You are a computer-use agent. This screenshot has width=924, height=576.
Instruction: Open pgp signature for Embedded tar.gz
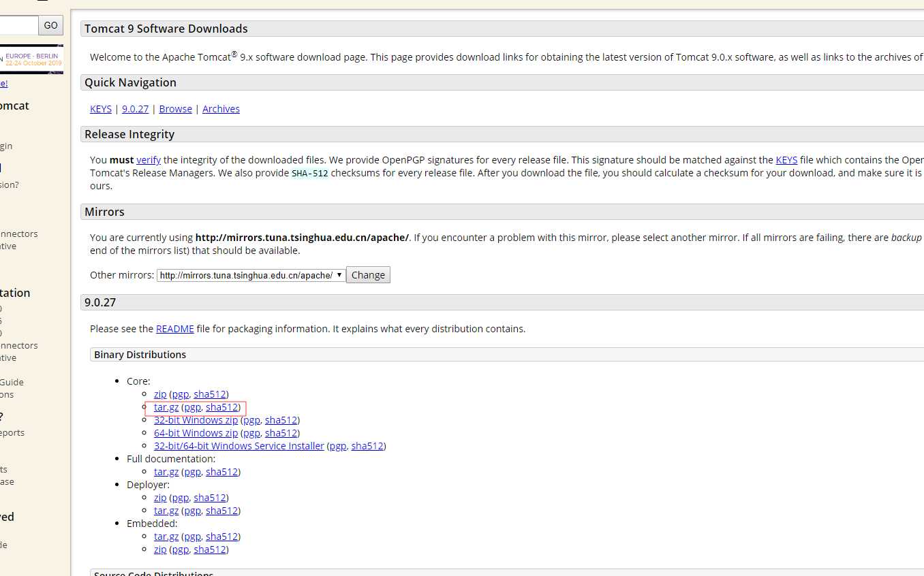point(192,537)
